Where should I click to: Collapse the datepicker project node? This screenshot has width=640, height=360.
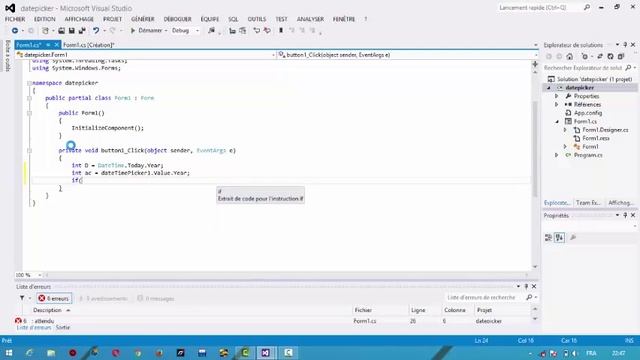[x=549, y=88]
